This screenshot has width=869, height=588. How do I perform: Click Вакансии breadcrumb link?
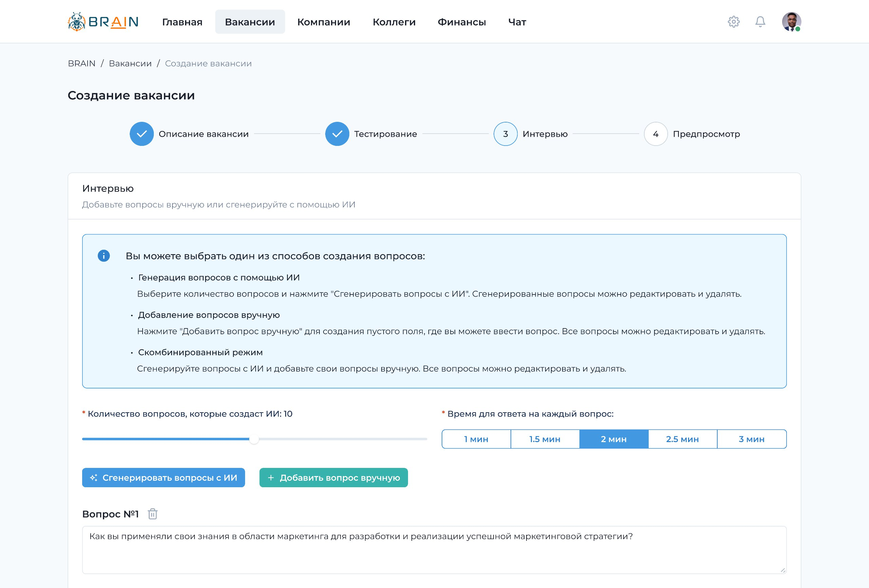tap(130, 63)
